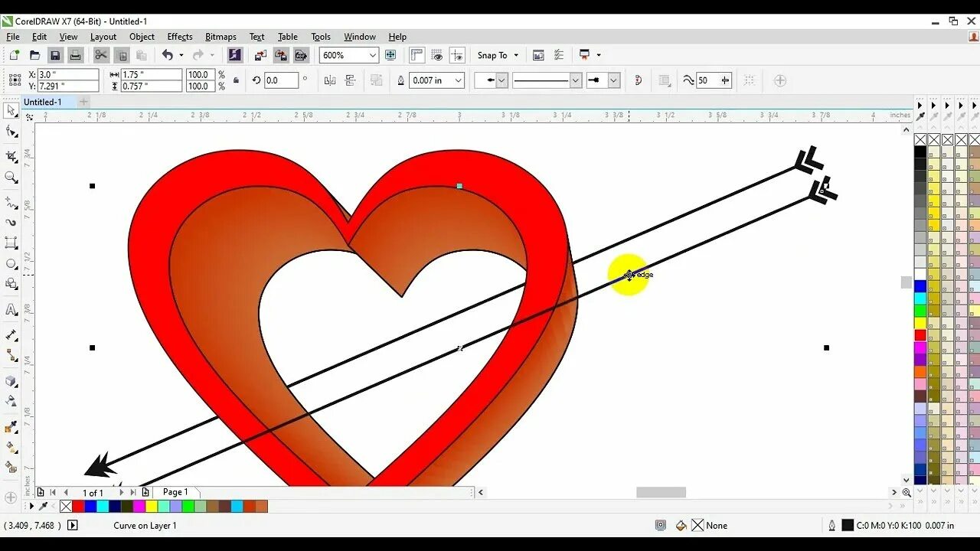Toggle the show rulers option on the toolbar
980x551 pixels.
click(416, 54)
